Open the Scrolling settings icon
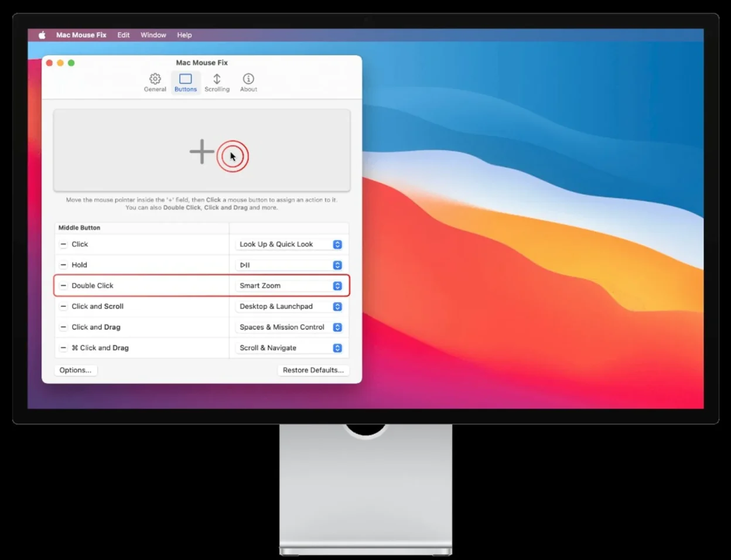731x560 pixels. tap(217, 82)
